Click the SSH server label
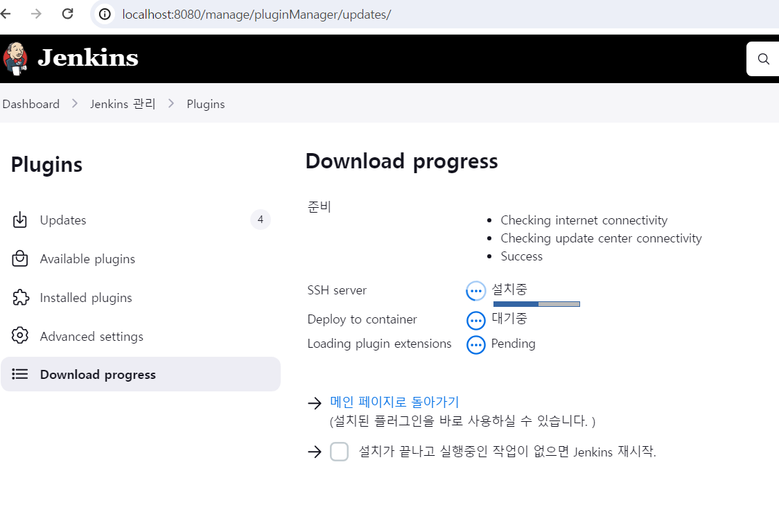The height and width of the screenshot is (532, 779). tap(337, 290)
